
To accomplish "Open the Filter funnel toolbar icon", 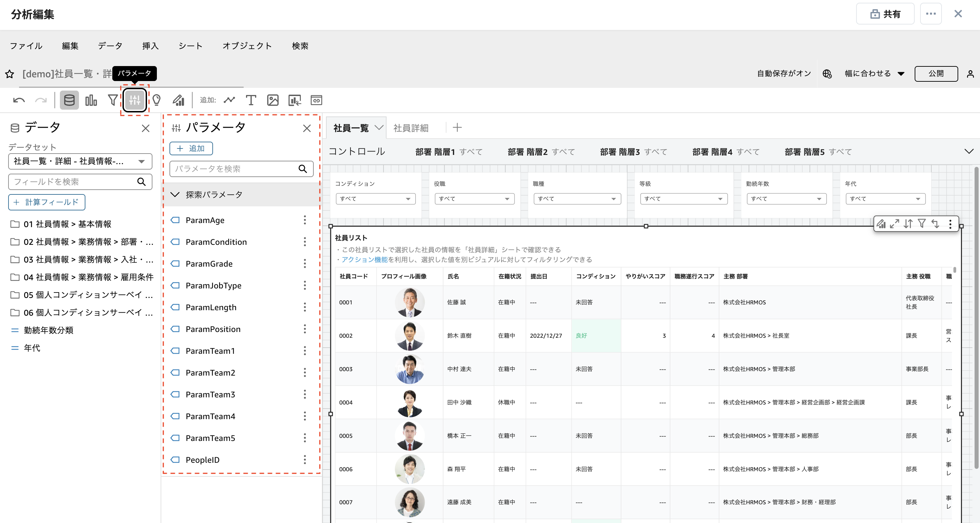I will 113,100.
